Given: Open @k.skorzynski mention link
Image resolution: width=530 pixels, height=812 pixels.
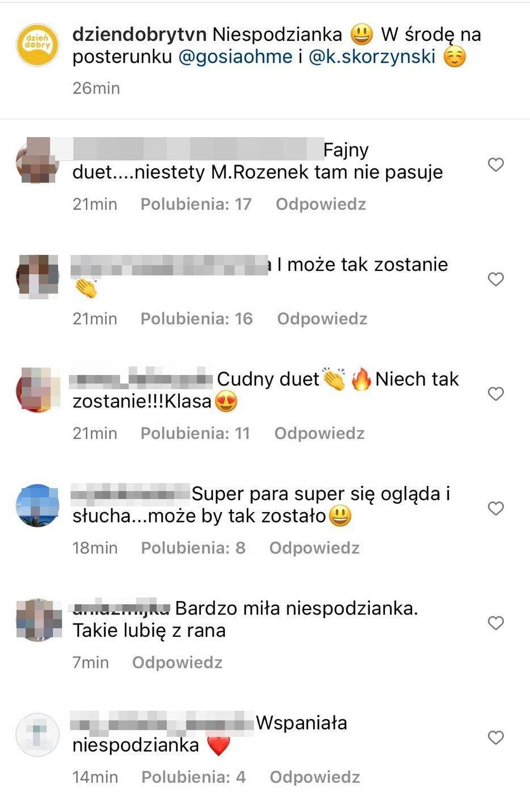Looking at the screenshot, I should [372, 57].
